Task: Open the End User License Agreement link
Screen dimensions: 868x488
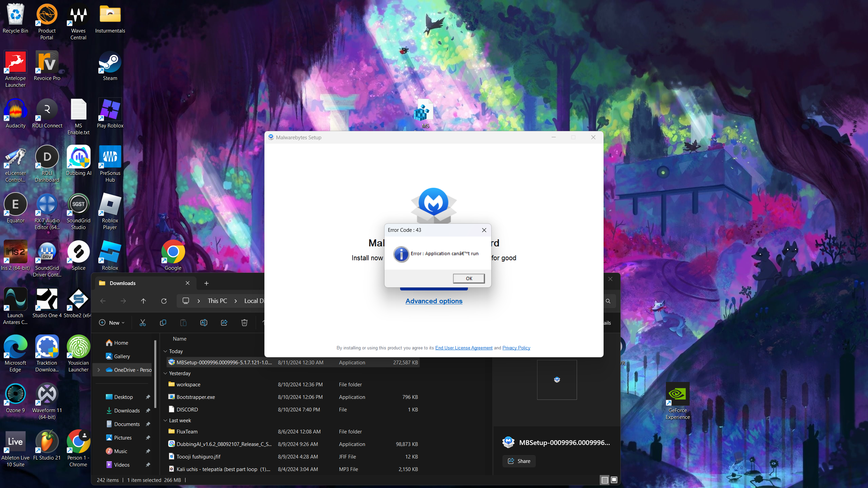Action: (463, 348)
